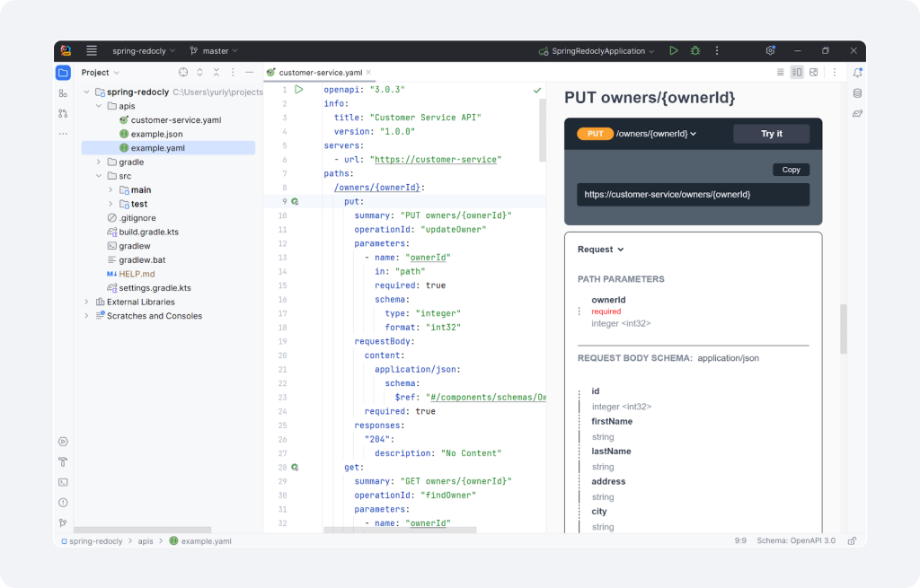
Task: Open the main hamburger menu
Action: pyautogui.click(x=92, y=51)
